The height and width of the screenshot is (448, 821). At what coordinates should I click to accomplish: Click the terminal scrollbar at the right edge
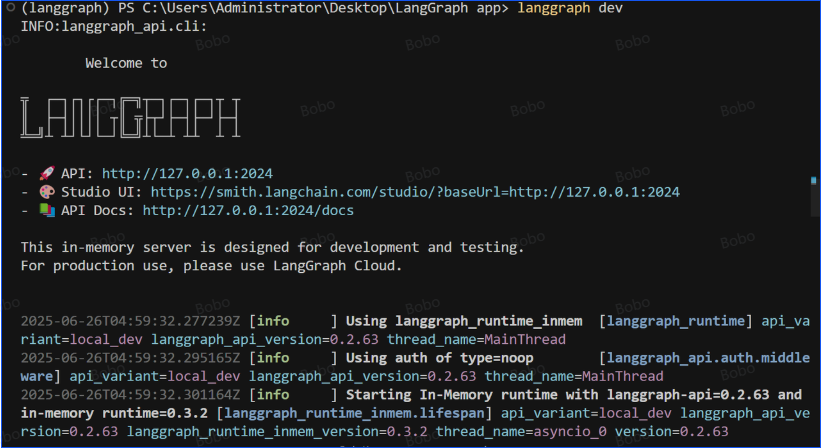pyautogui.click(x=814, y=196)
